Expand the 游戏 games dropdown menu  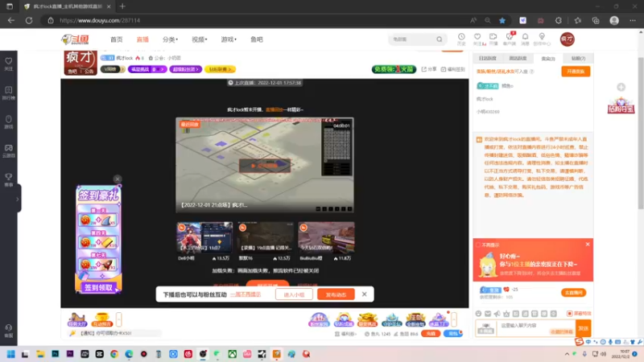[229, 39]
